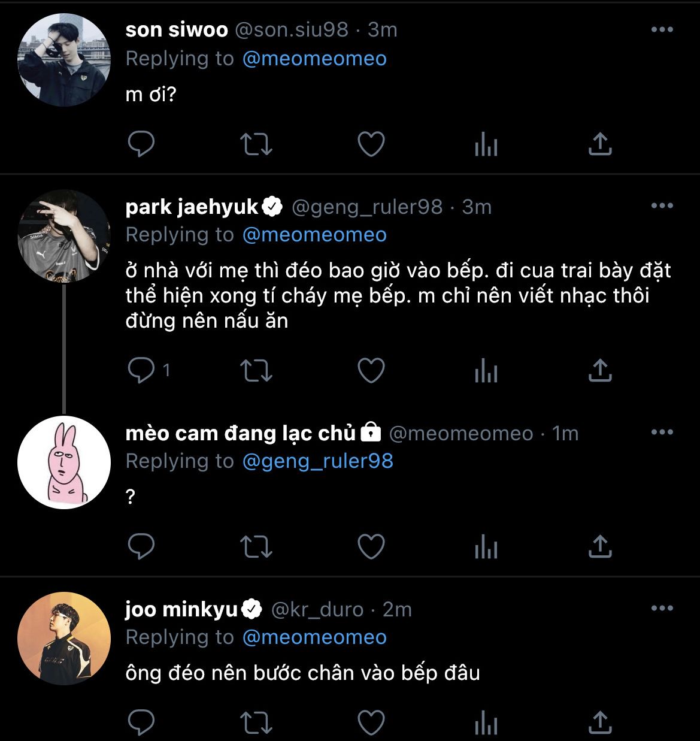Open park jaehyuk's profile picture
Screen dimensions: 700x741
(64, 236)
